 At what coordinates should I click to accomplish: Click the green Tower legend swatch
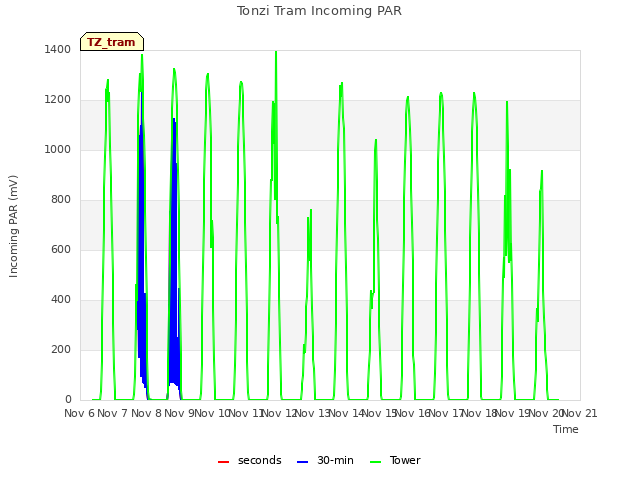375,462
